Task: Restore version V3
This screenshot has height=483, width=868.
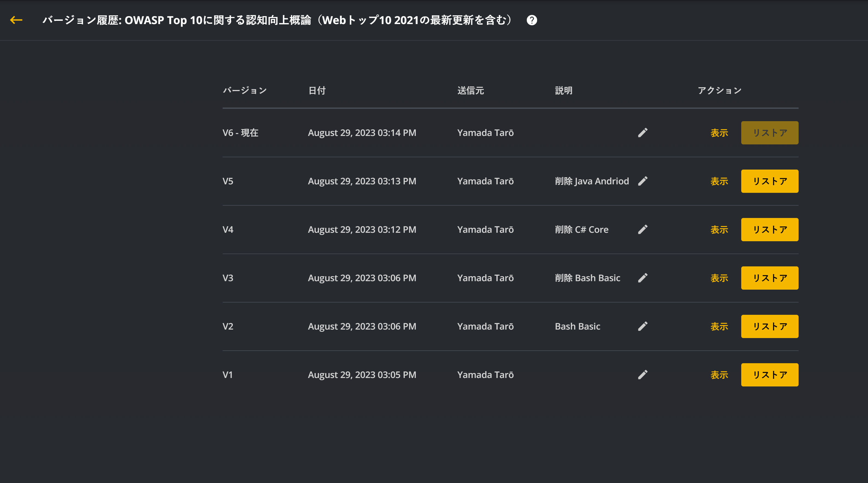Action: [x=769, y=278]
